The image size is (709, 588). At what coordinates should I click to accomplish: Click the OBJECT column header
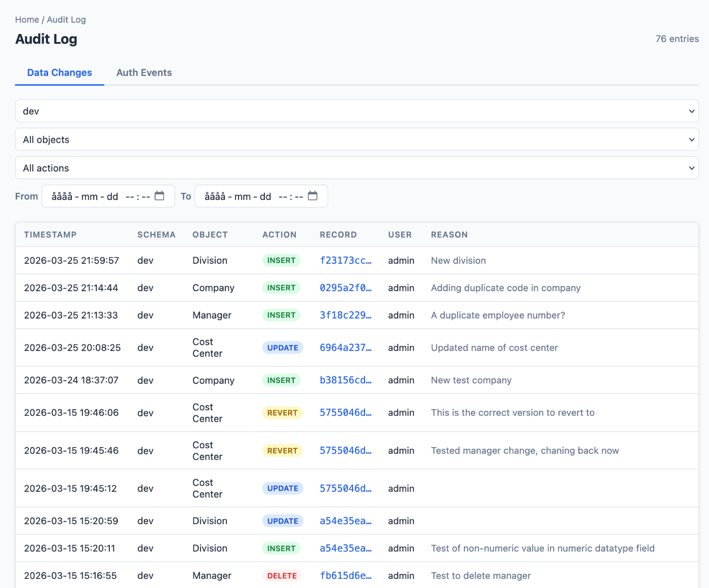click(x=210, y=234)
